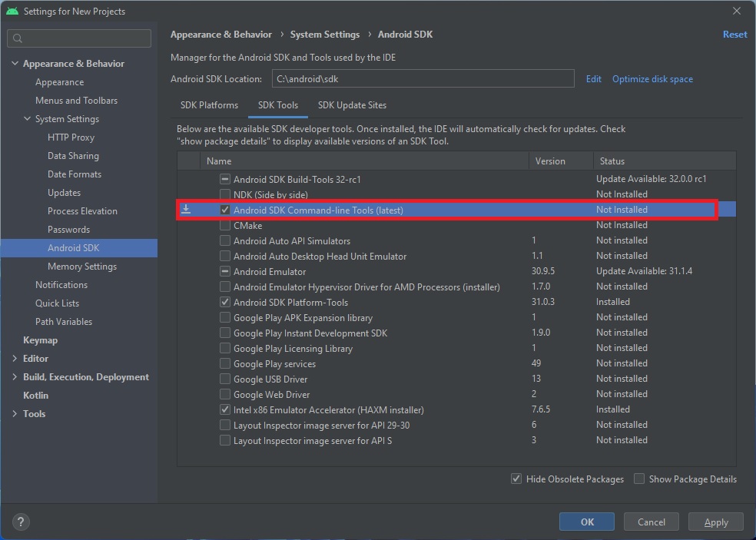
Task: Switch to SDK Platforms tab
Action: [x=209, y=105]
